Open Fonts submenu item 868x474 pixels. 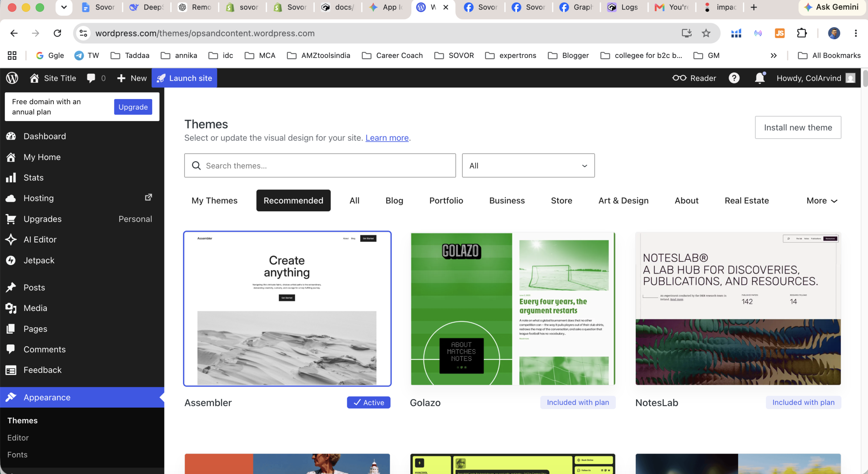(x=17, y=455)
